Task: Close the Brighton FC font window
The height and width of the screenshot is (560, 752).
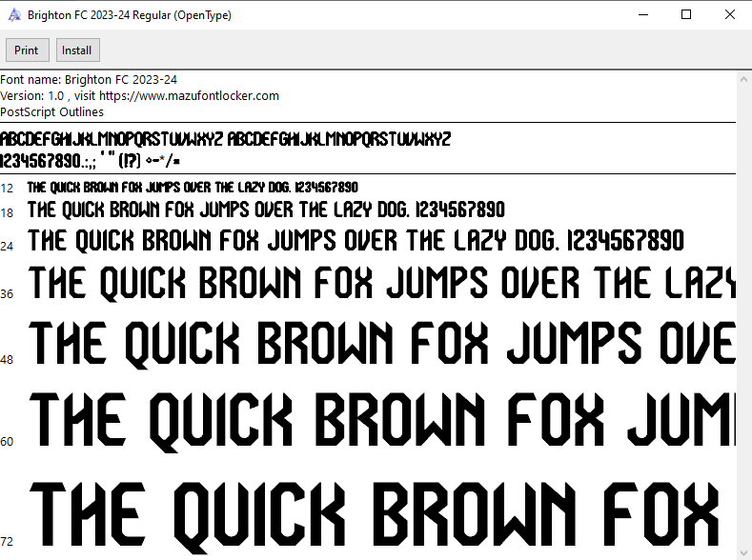Action: tap(729, 15)
